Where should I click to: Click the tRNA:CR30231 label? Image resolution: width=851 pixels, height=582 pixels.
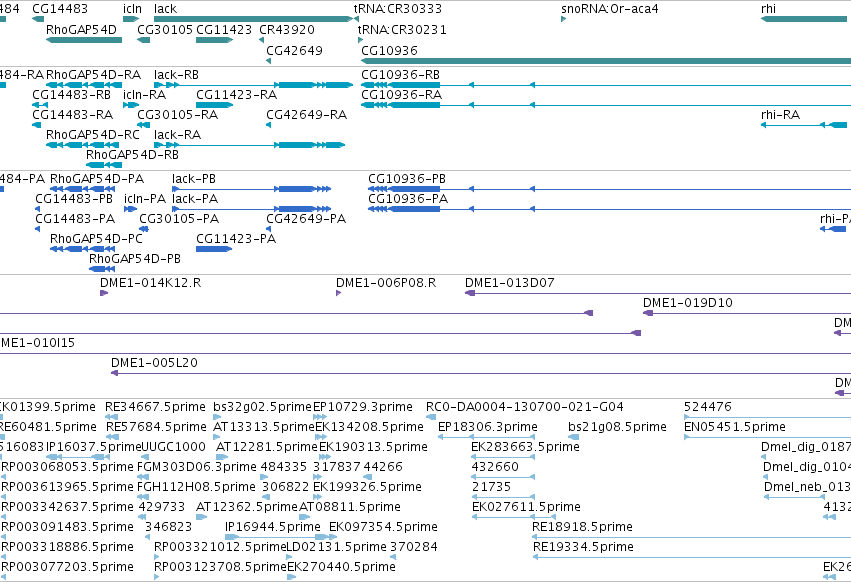402,30
